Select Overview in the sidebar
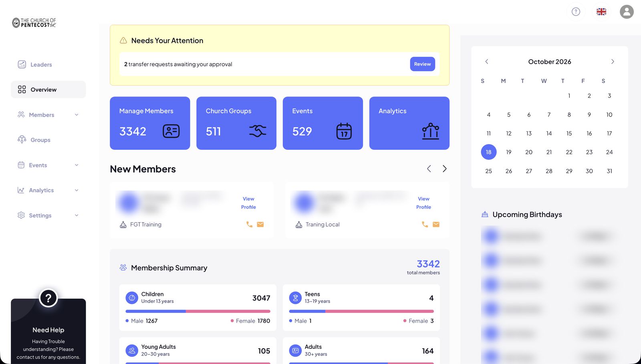The image size is (641, 364). (48, 89)
